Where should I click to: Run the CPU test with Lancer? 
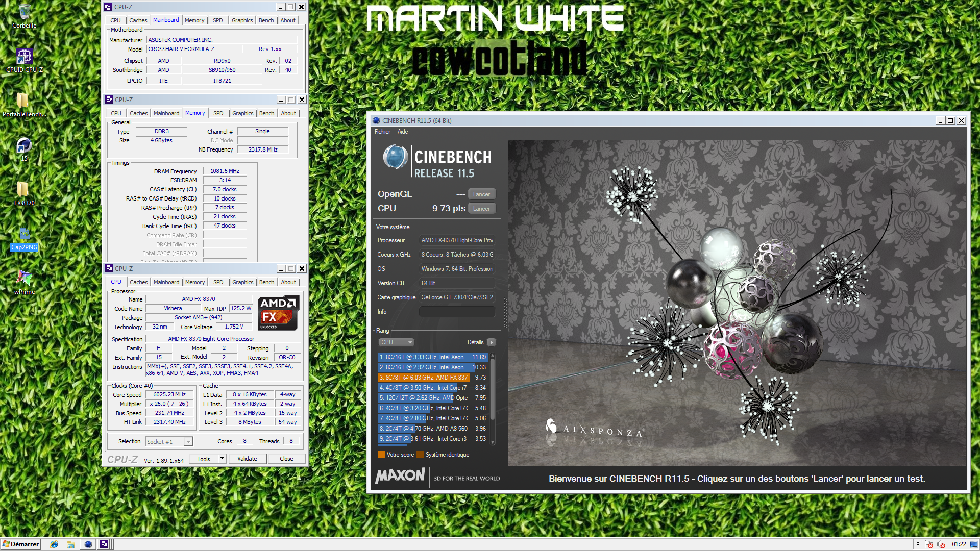coord(481,209)
